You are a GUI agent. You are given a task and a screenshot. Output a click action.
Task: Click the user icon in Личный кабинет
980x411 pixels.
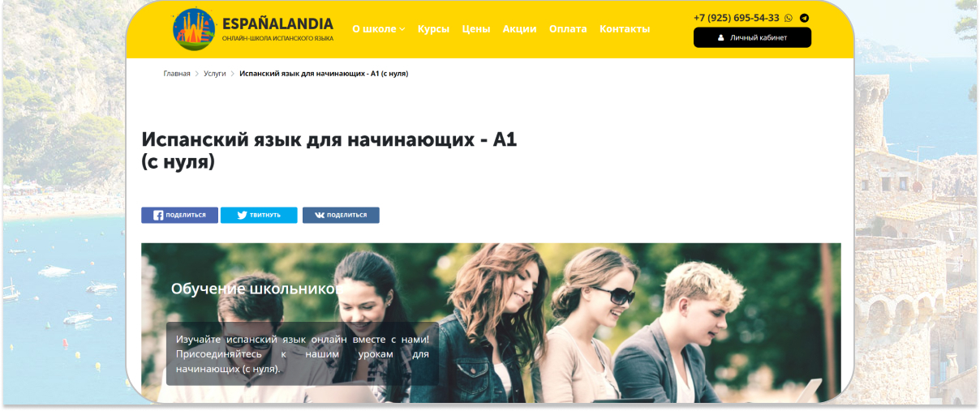721,37
